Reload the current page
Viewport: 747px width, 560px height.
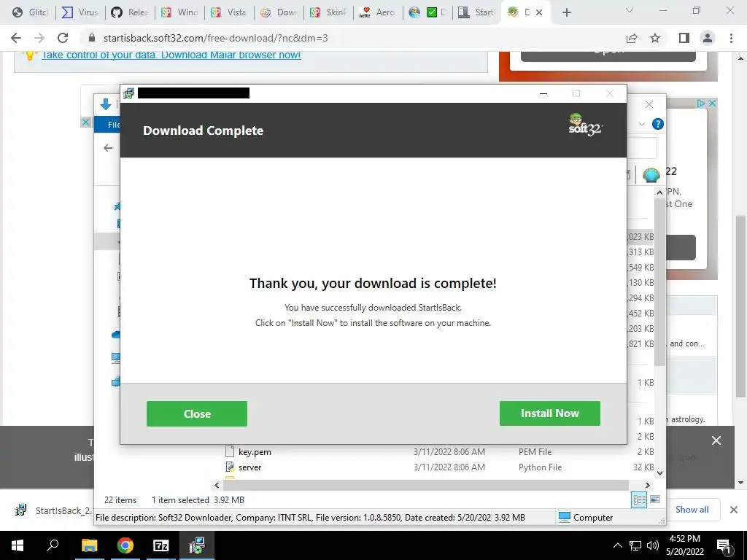63,38
